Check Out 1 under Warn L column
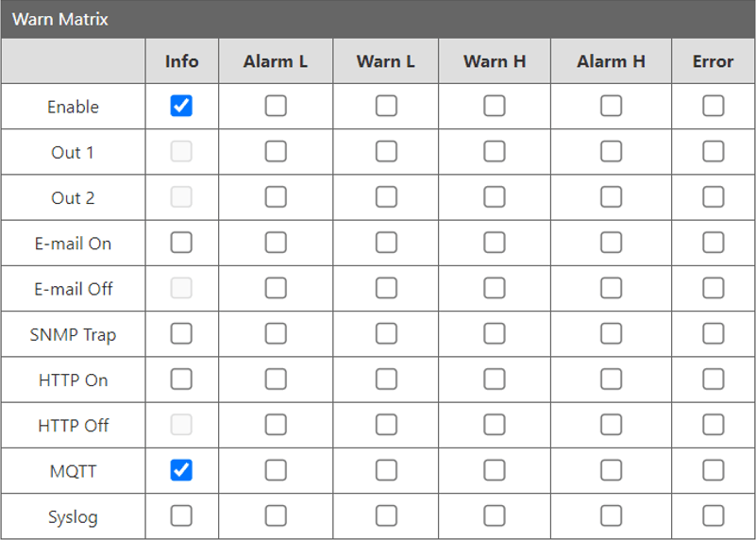This screenshot has height=540, width=756. [386, 151]
